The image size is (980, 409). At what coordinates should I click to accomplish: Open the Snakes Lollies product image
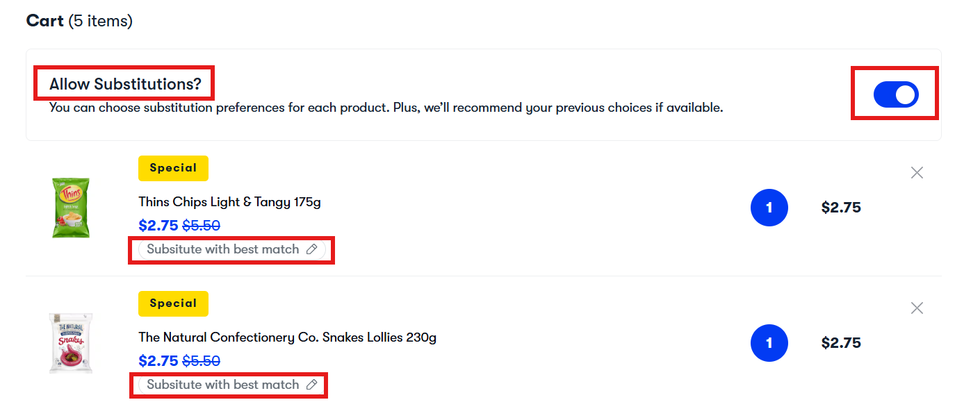tap(71, 343)
